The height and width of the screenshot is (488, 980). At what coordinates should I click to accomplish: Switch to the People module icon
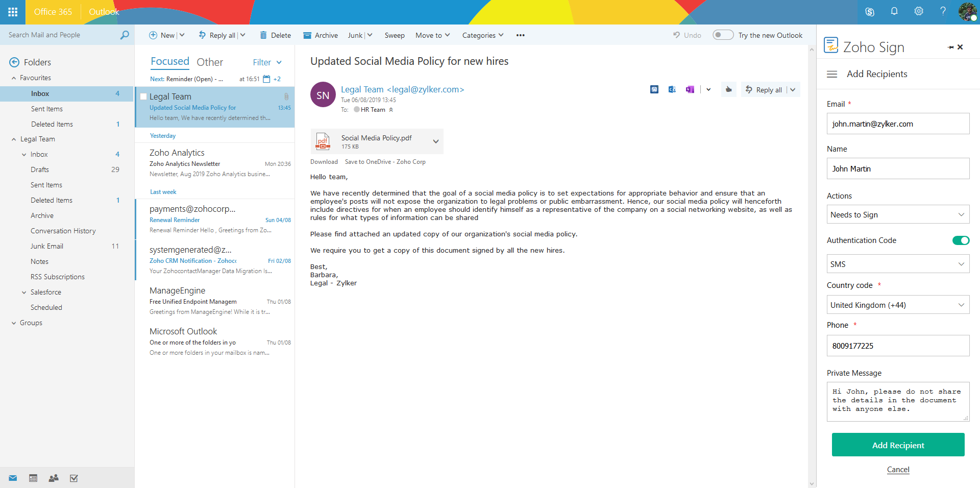click(x=54, y=478)
